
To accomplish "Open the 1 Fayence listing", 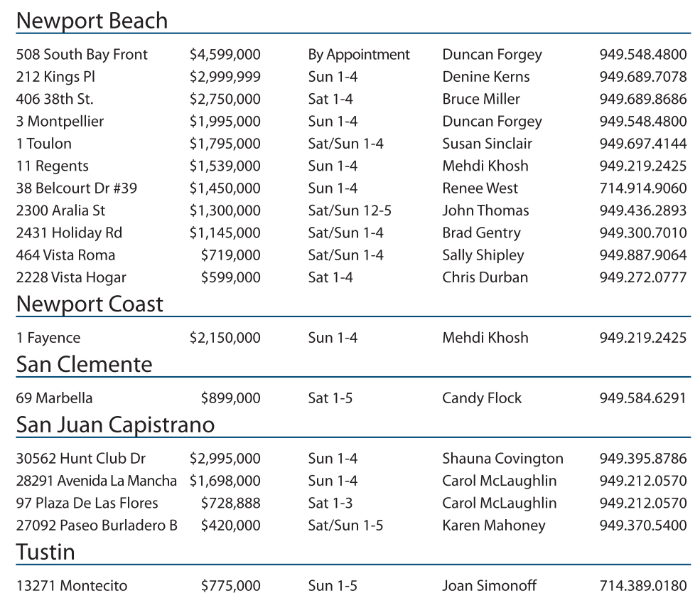I will pyautogui.click(x=48, y=338).
